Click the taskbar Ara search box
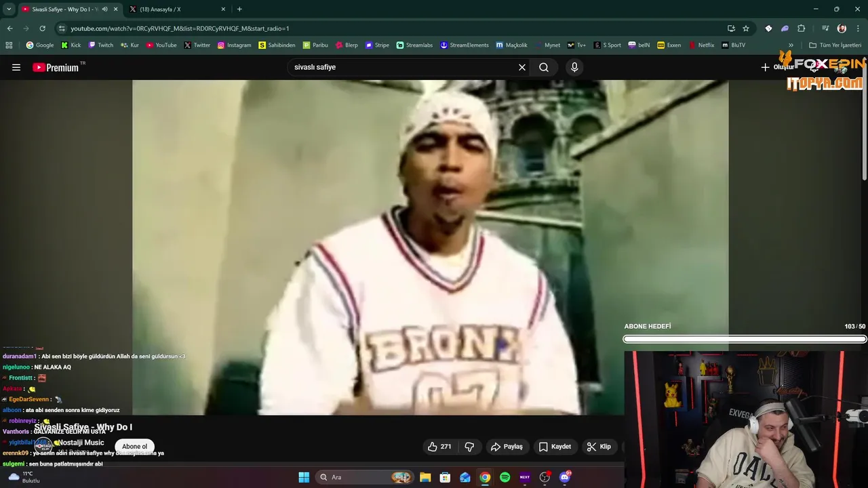Screen dimensions: 868x488 pyautogui.click(x=364, y=477)
